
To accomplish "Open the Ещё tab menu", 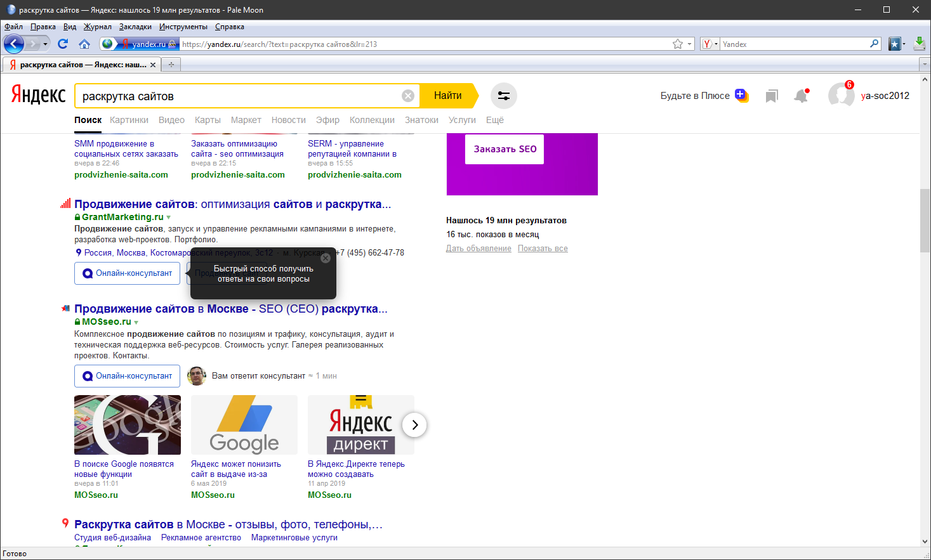I will pyautogui.click(x=495, y=120).
